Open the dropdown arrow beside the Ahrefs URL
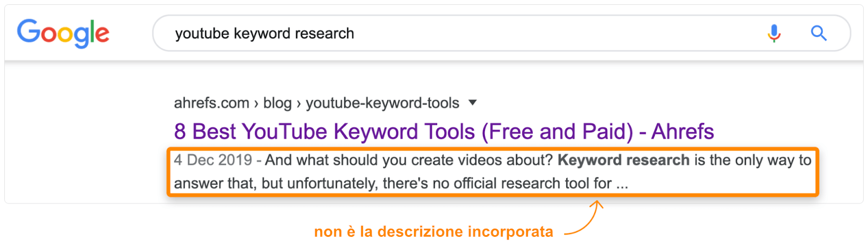 [473, 102]
